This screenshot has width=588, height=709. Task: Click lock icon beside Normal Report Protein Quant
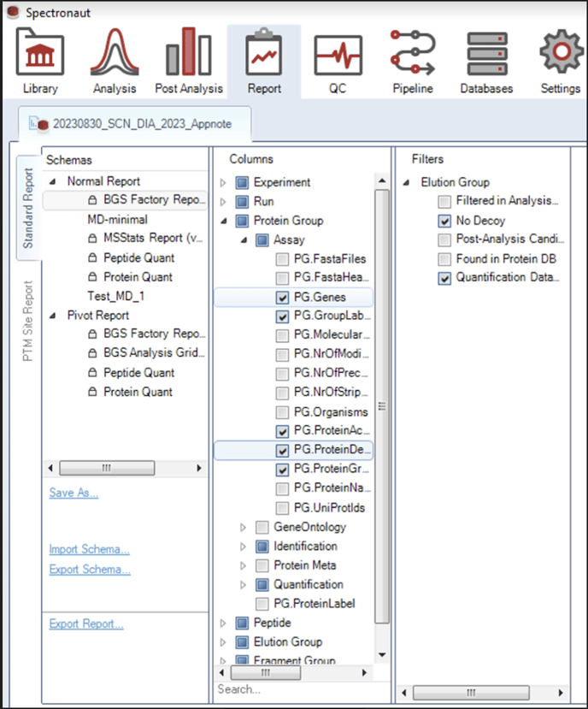92,277
